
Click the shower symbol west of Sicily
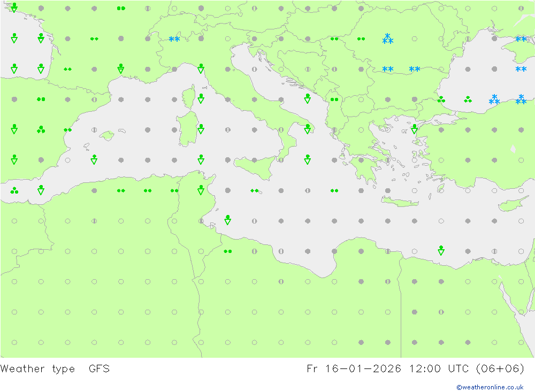201,159
